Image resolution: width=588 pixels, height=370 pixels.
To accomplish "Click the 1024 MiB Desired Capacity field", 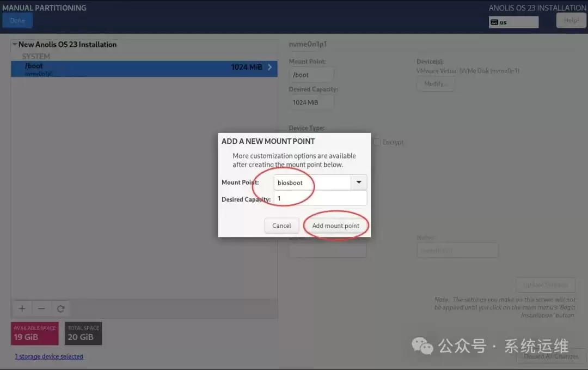I will pyautogui.click(x=311, y=102).
